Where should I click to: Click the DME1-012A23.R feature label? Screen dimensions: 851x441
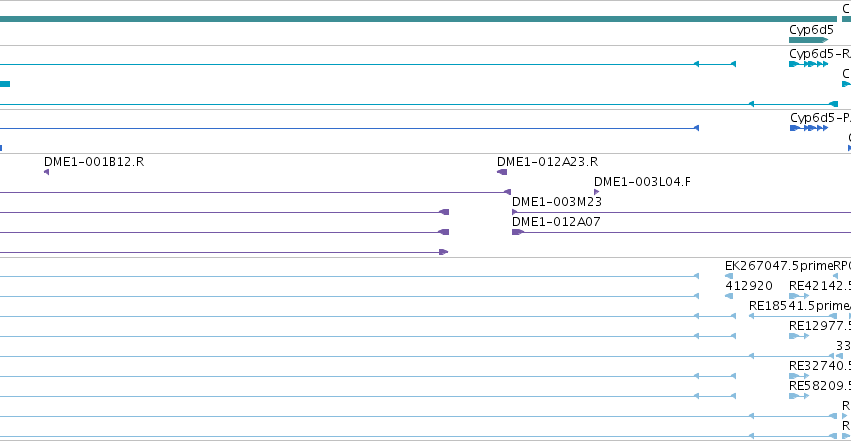548,162
